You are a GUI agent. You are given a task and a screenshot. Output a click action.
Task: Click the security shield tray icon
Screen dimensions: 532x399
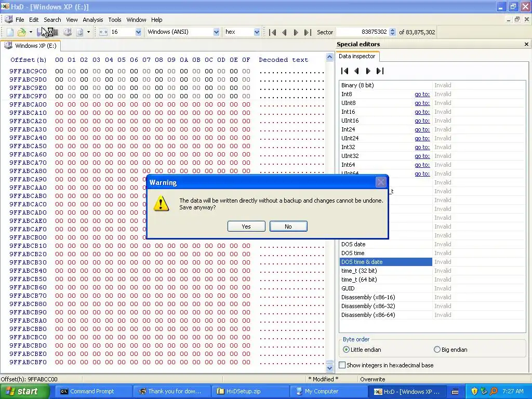(x=474, y=392)
